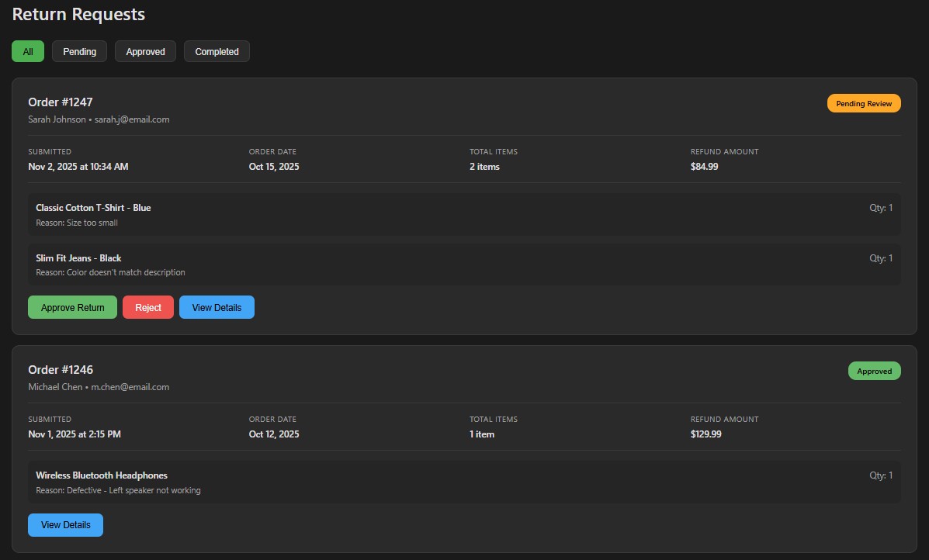
Task: View details of Order #1247
Action: [x=217, y=307]
